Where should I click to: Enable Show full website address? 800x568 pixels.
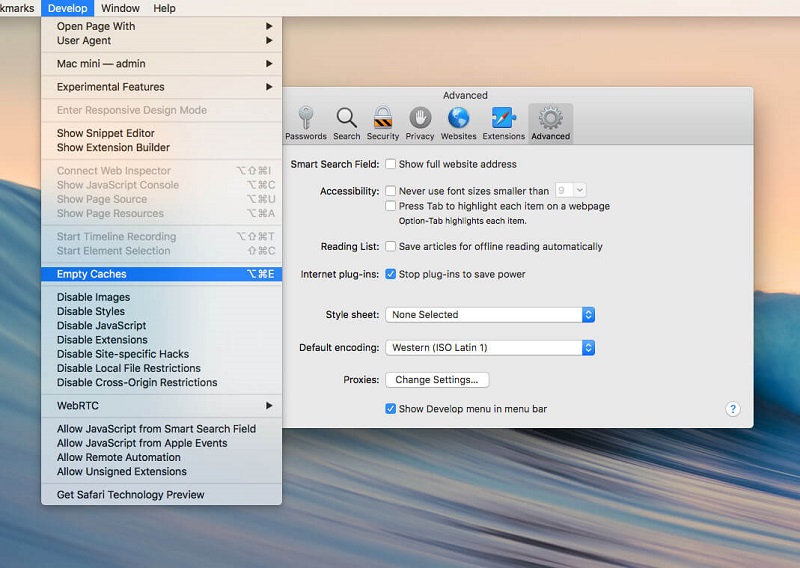click(390, 164)
